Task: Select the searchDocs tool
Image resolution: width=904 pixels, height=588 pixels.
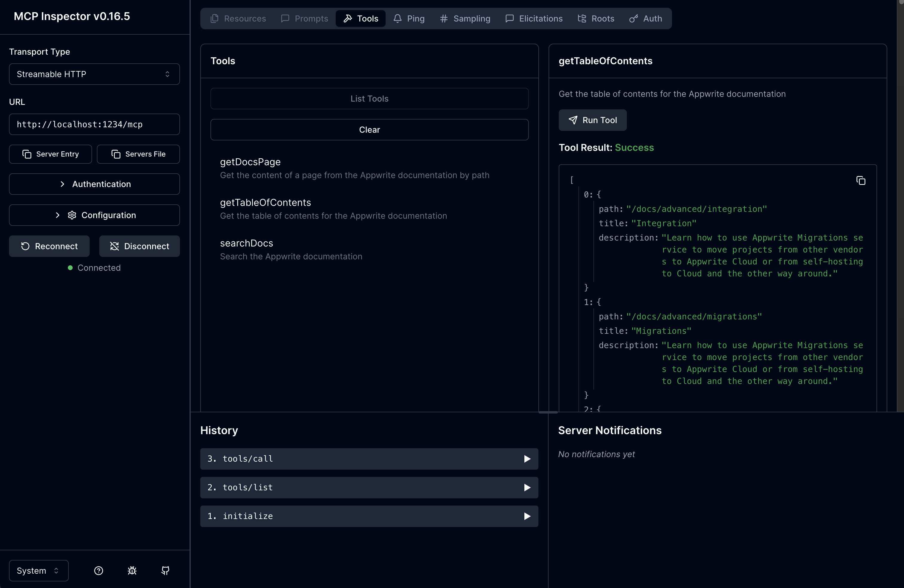Action: click(247, 243)
